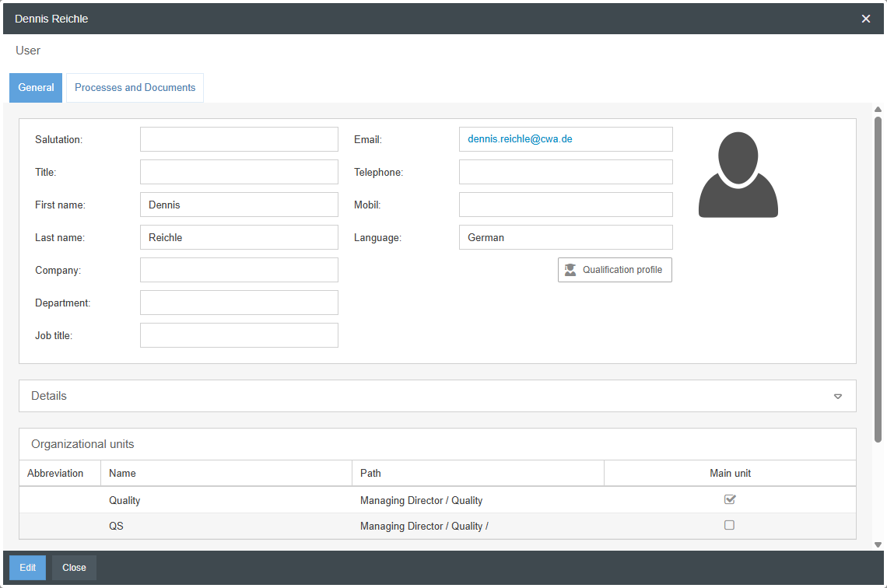The height and width of the screenshot is (588, 887).
Task: Toggle Main unit checkbox for QS row
Action: pyautogui.click(x=729, y=525)
